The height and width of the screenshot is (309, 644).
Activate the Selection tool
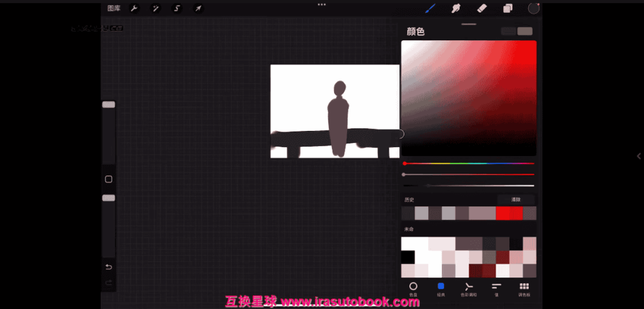pyautogui.click(x=177, y=8)
